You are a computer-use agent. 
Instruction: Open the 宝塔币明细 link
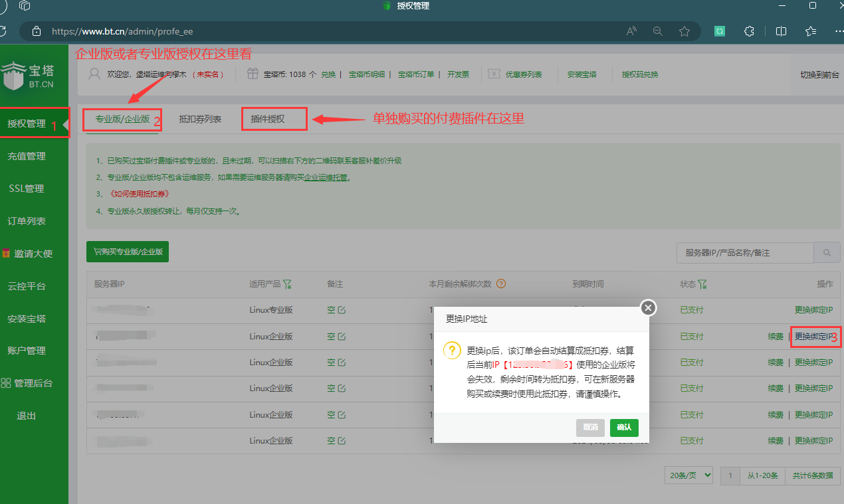coord(367,74)
